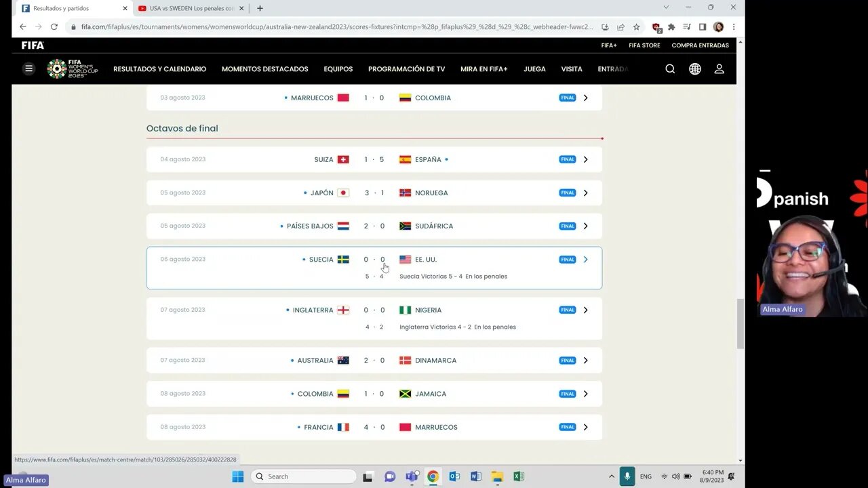Image resolution: width=868 pixels, height=488 pixels.
Task: Click the FIFA+ top link
Action: (x=609, y=45)
